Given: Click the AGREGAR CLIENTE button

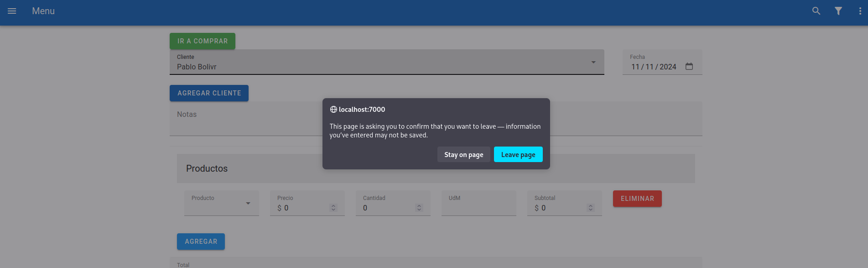Looking at the screenshot, I should (209, 93).
